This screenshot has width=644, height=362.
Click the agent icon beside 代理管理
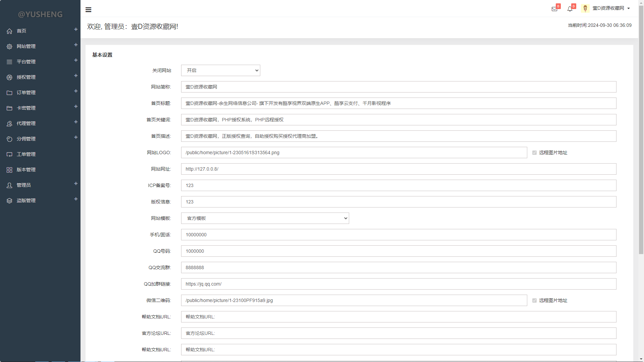click(x=9, y=124)
